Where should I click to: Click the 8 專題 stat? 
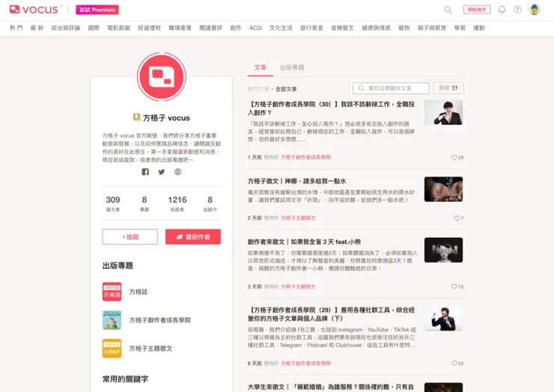click(144, 203)
